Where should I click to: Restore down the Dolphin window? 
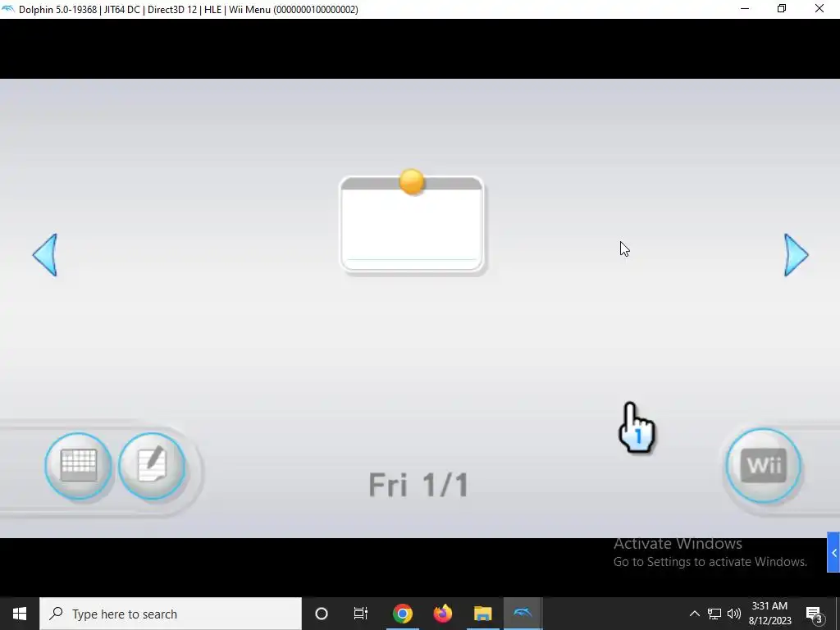pyautogui.click(x=782, y=9)
